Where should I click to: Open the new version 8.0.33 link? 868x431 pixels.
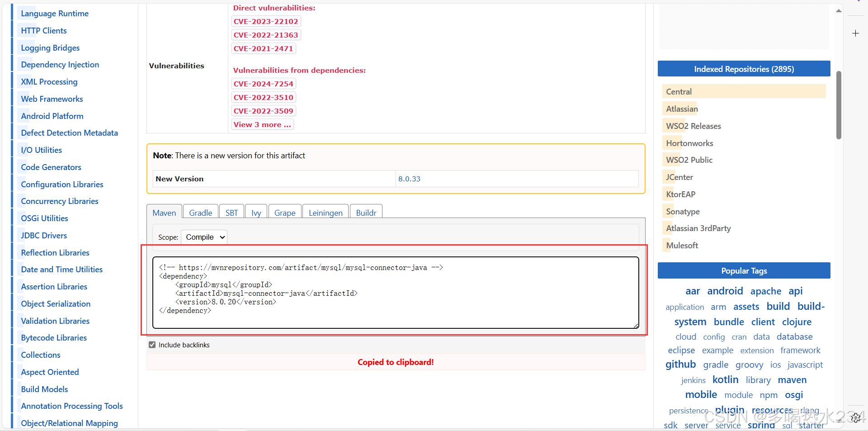pos(409,179)
